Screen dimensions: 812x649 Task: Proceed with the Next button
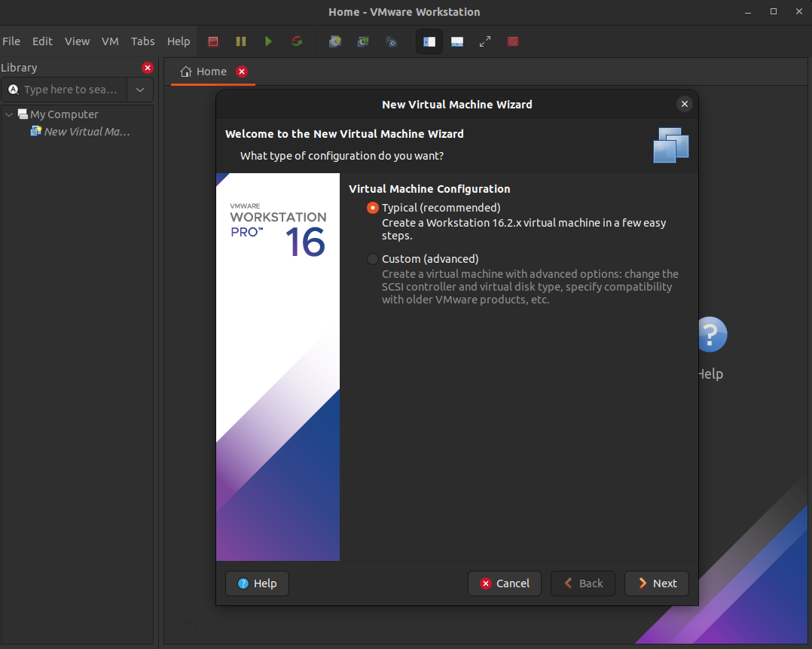pos(657,583)
